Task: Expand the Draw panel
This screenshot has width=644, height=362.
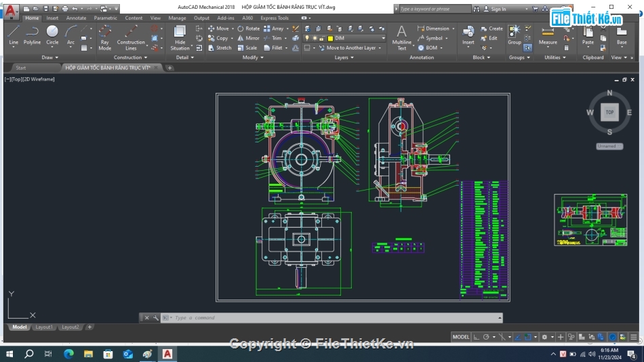Action: tap(50, 58)
